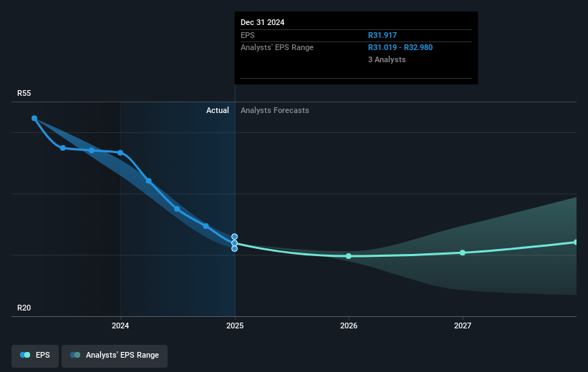Click the tooltip Analysts' EPS Range row label
Screen dimensions: 588x372
[x=277, y=48]
